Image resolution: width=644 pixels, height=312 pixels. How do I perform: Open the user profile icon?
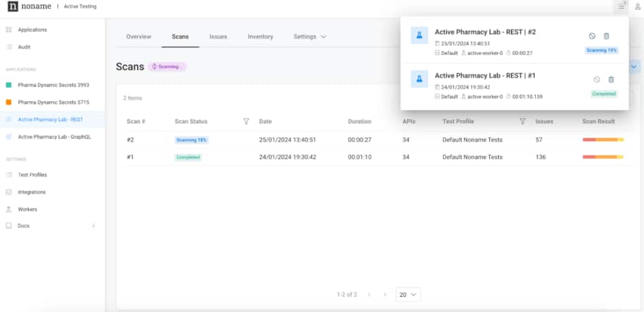coord(637,6)
